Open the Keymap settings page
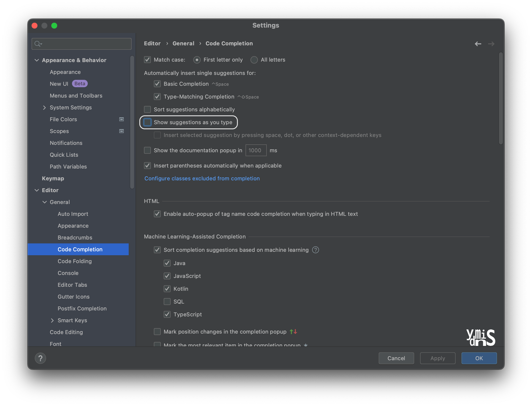The height and width of the screenshot is (406, 532). click(53, 178)
